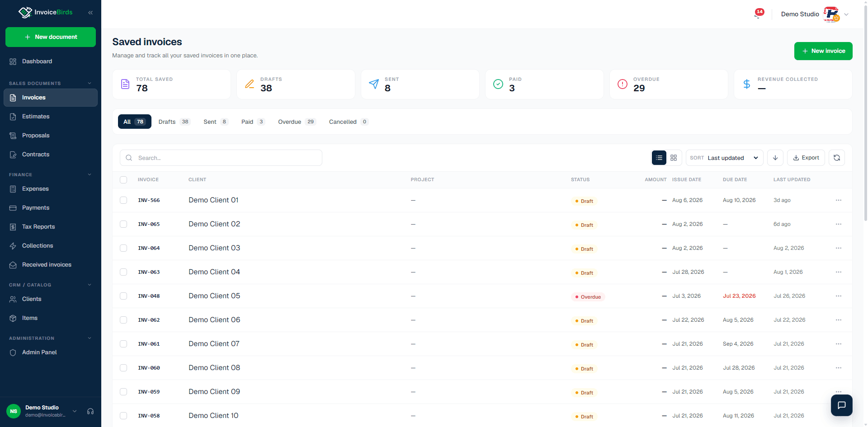Screen dimensions: 868x427
Task: Select the Paid 3 tab
Action: 253,122
